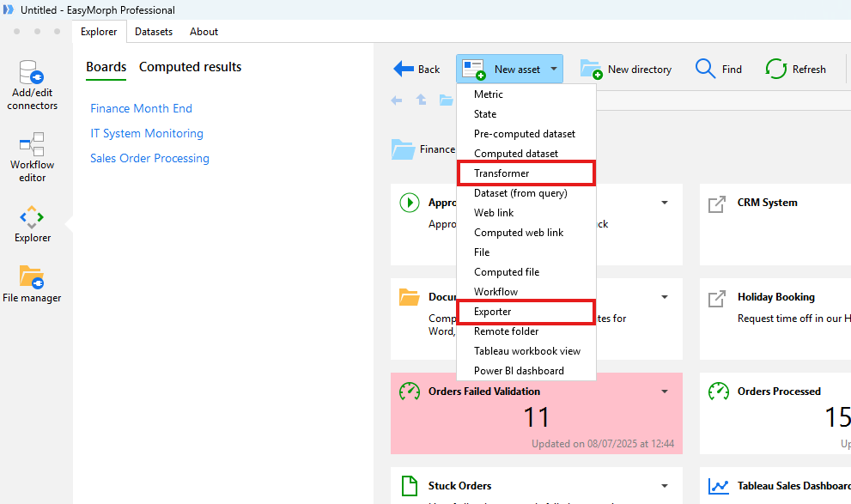Open CRM System via its external link icon
The width and height of the screenshot is (851, 504).
click(718, 203)
